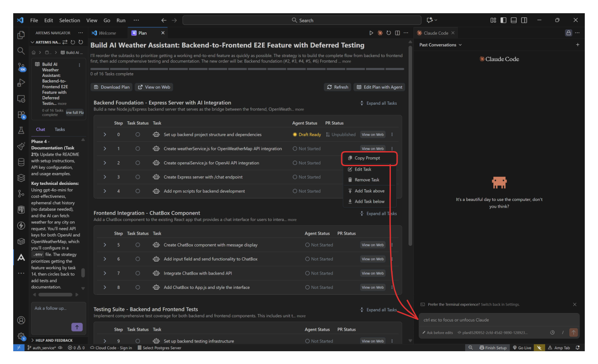Select the flask-shaped testing icon in sidebar
598x364 pixels.
coord(20,131)
